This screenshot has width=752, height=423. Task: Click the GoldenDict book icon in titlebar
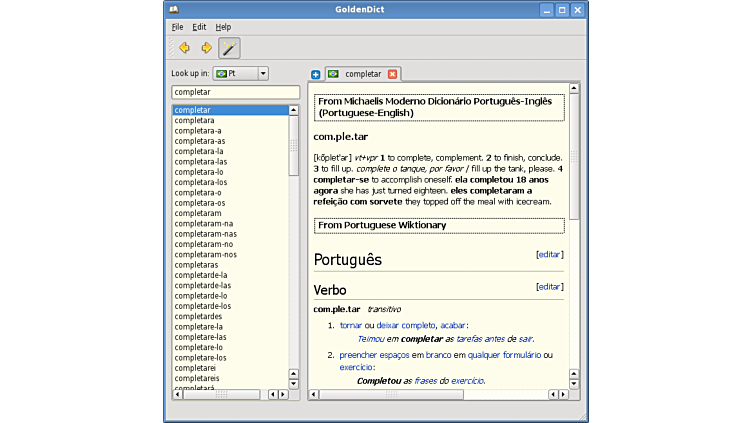pos(175,9)
